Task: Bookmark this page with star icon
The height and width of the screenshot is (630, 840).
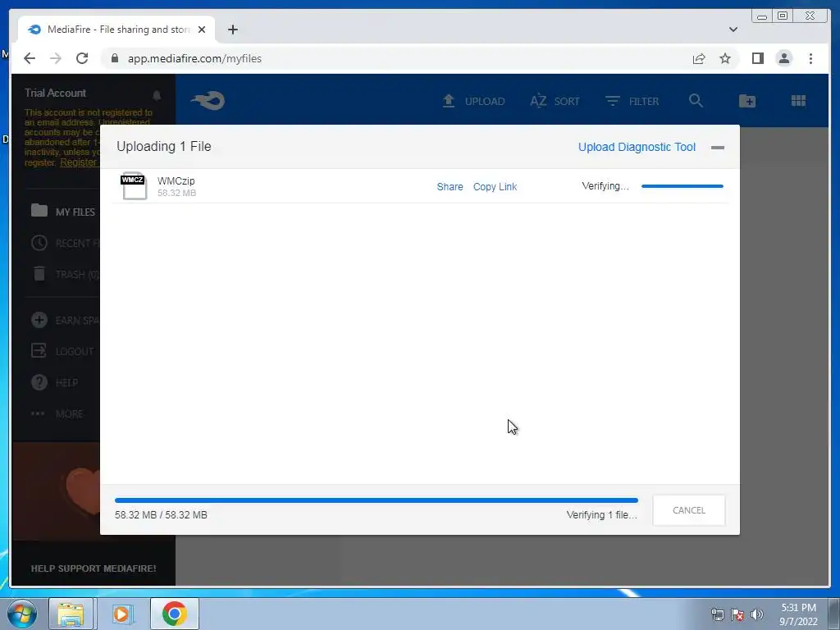Action: tap(725, 58)
